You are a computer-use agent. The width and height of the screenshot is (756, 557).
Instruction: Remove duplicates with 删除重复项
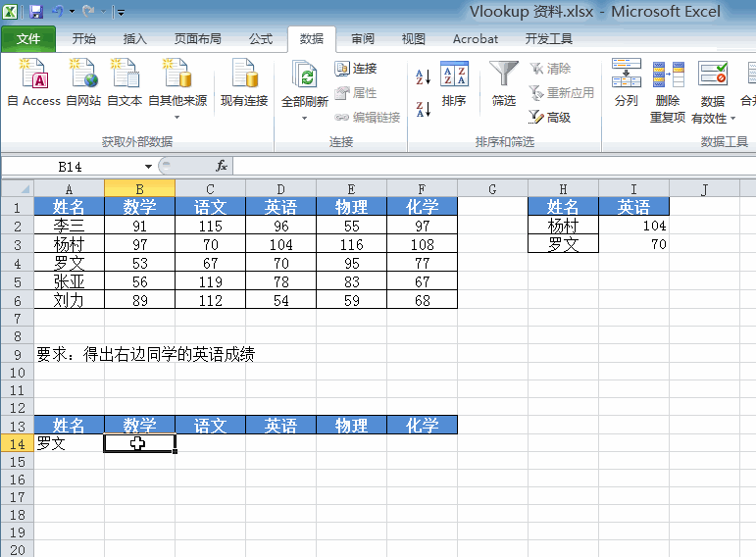[668, 90]
